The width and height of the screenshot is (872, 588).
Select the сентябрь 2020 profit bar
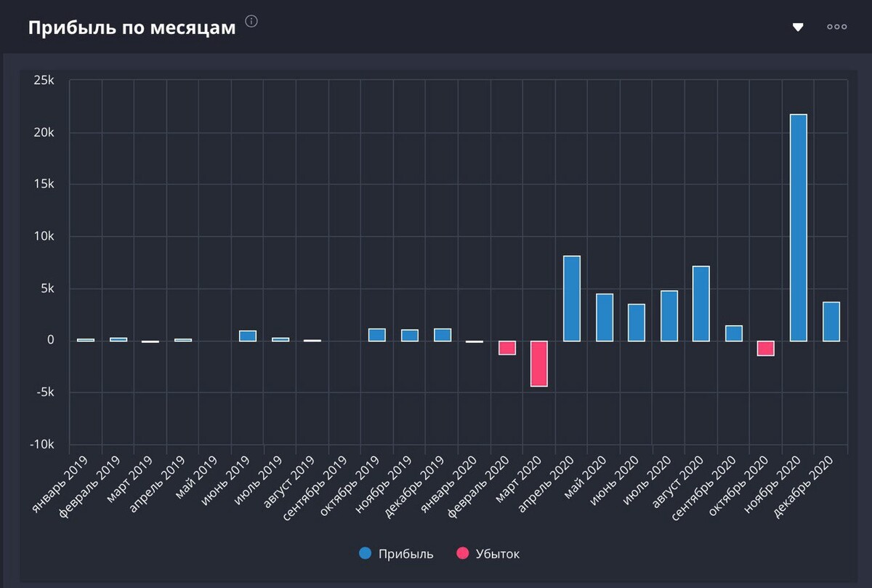pos(734,334)
